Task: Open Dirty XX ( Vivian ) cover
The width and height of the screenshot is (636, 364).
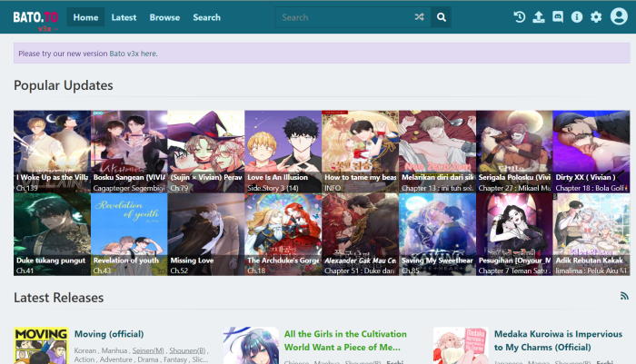Action: coord(591,152)
